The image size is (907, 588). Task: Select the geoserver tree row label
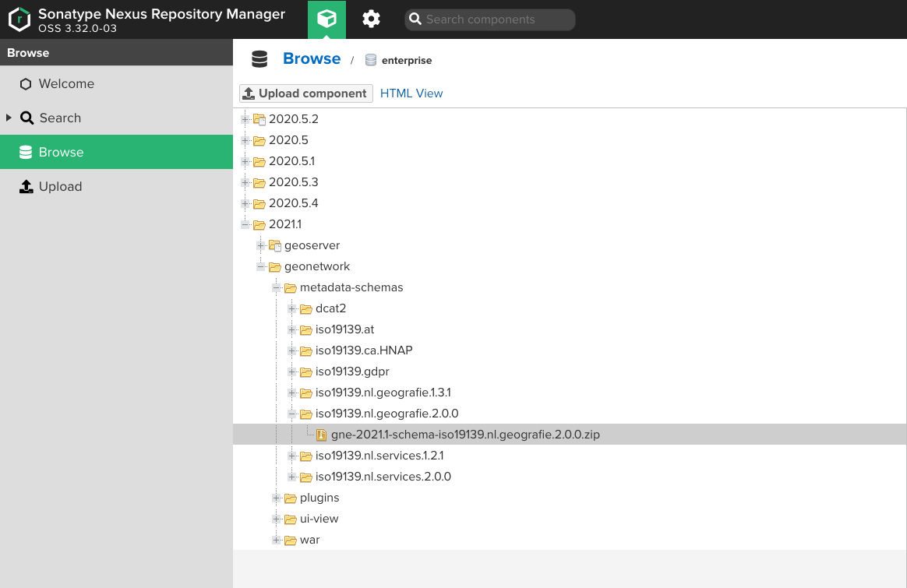[312, 246]
